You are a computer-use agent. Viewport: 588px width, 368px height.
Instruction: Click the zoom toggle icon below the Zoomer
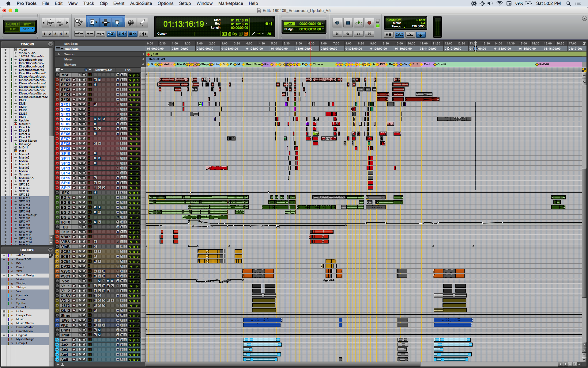point(79,34)
